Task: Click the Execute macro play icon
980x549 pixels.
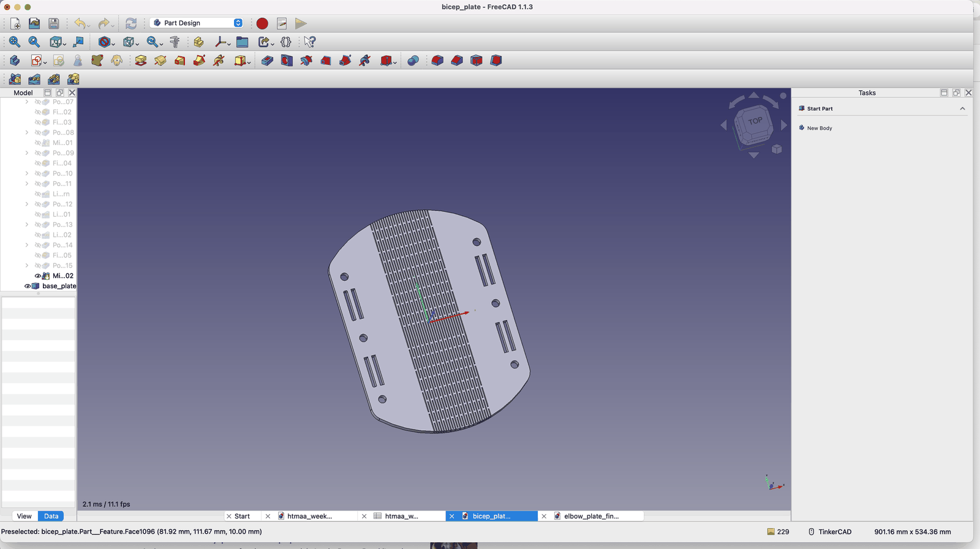Action: (301, 23)
